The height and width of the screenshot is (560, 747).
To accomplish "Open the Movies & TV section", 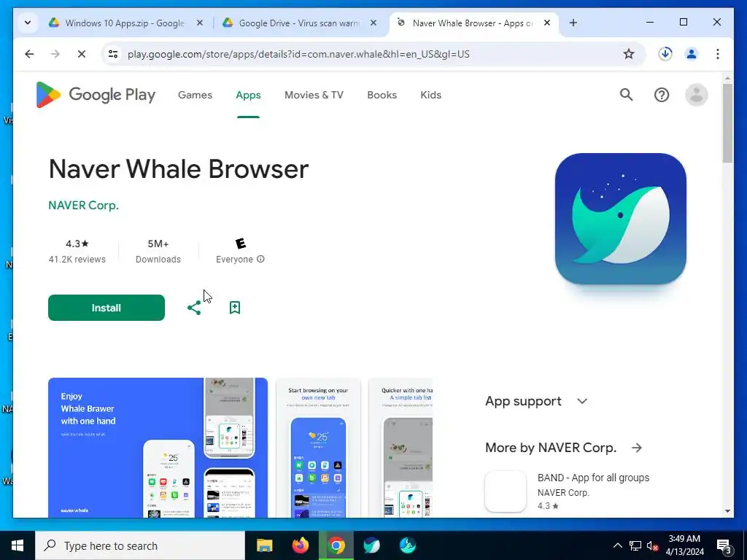I will 314,95.
